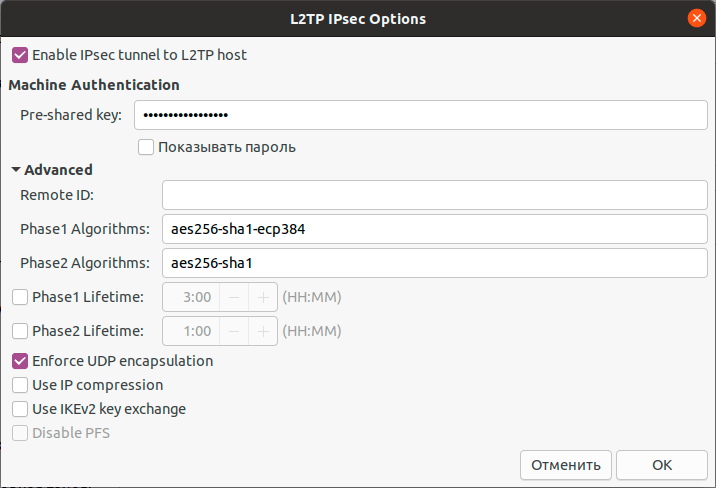Enable the Phase1 Lifetime checkbox
This screenshot has height=488, width=716.
(20, 297)
